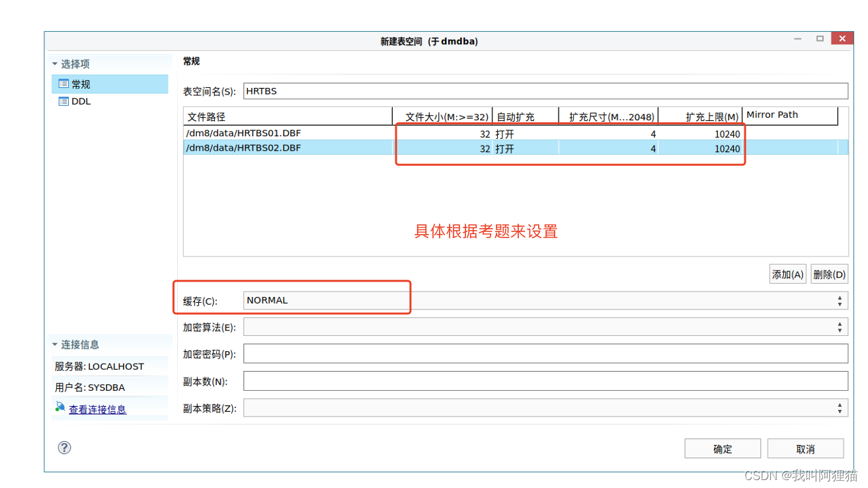Minimize the 新建表空间 window

tap(799, 39)
